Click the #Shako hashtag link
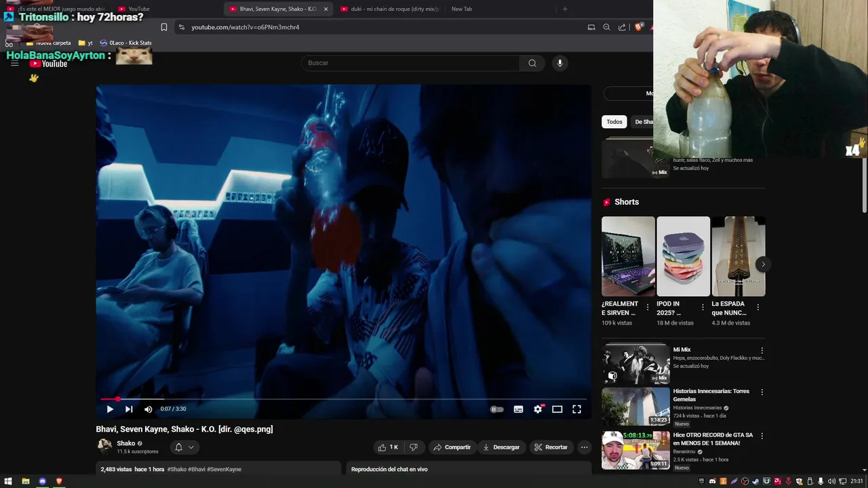This screenshot has width=868, height=488. (177, 469)
